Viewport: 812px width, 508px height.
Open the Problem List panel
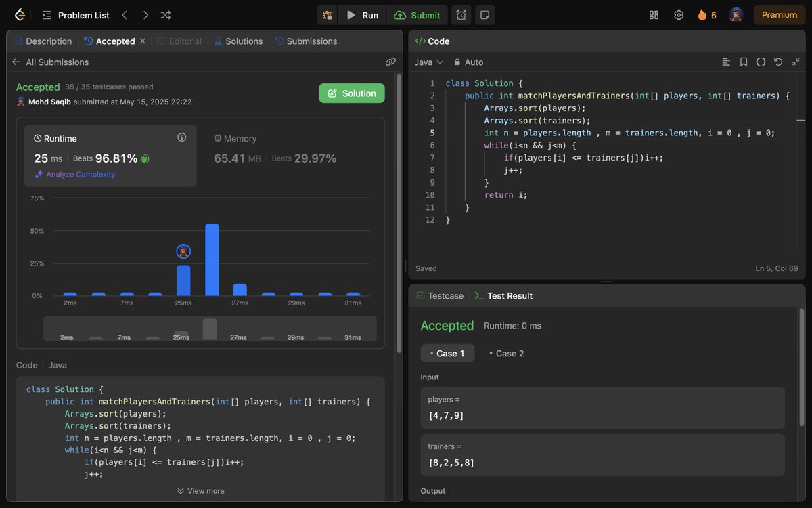pyautogui.click(x=75, y=15)
